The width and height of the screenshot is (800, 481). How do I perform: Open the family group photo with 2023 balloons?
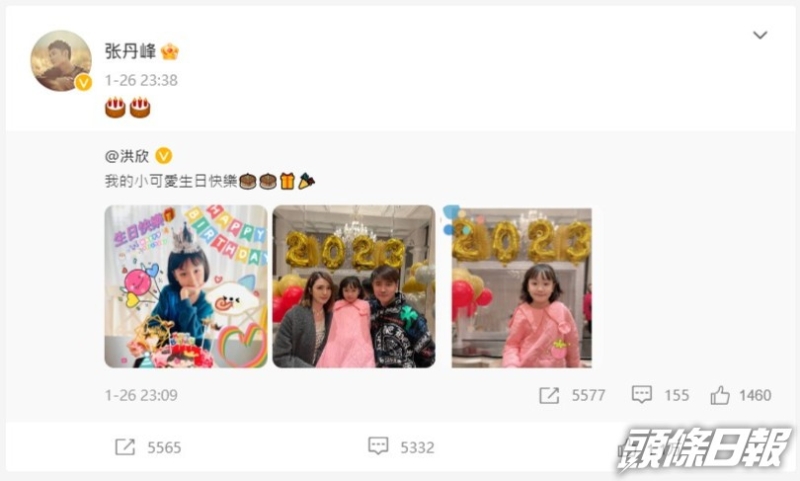pos(354,286)
